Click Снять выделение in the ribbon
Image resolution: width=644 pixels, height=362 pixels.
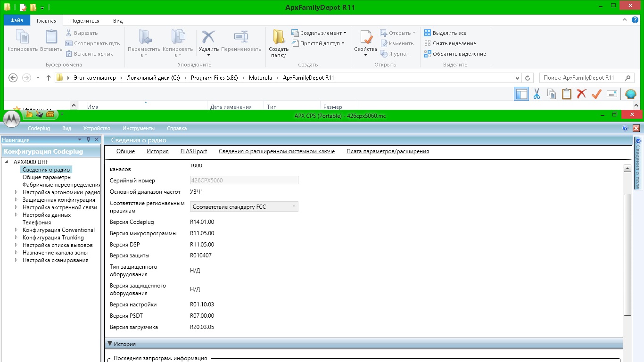(450, 43)
